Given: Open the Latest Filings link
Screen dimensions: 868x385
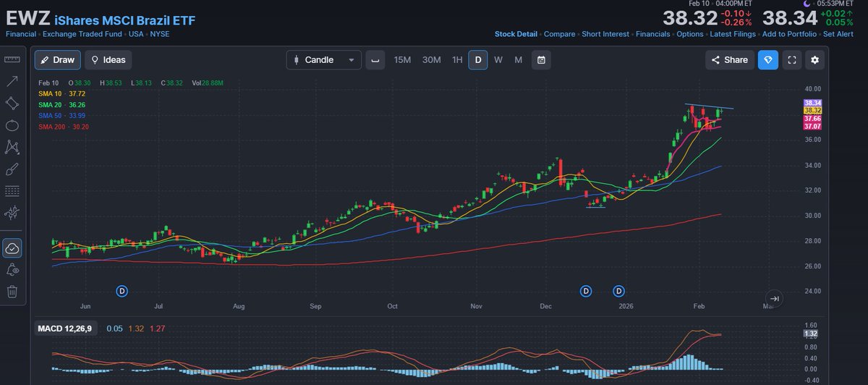Looking at the screenshot, I should pyautogui.click(x=733, y=34).
